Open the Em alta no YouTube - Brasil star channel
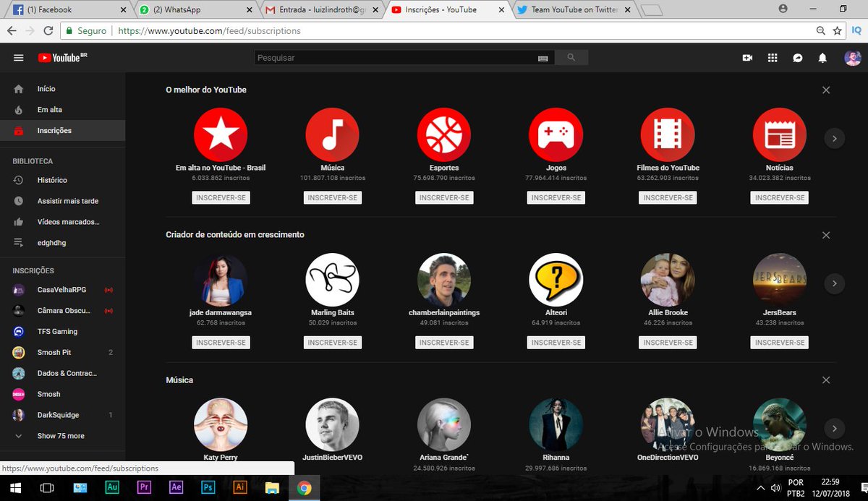This screenshot has height=501, width=868. click(x=221, y=135)
